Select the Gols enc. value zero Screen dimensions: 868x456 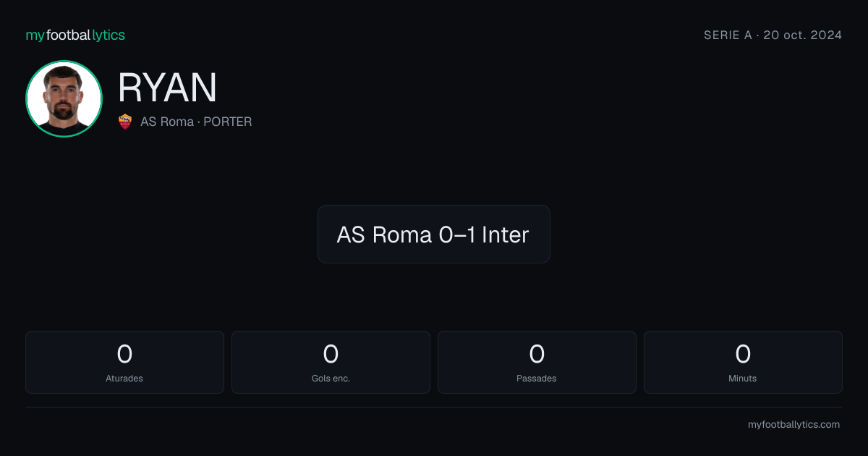click(331, 354)
